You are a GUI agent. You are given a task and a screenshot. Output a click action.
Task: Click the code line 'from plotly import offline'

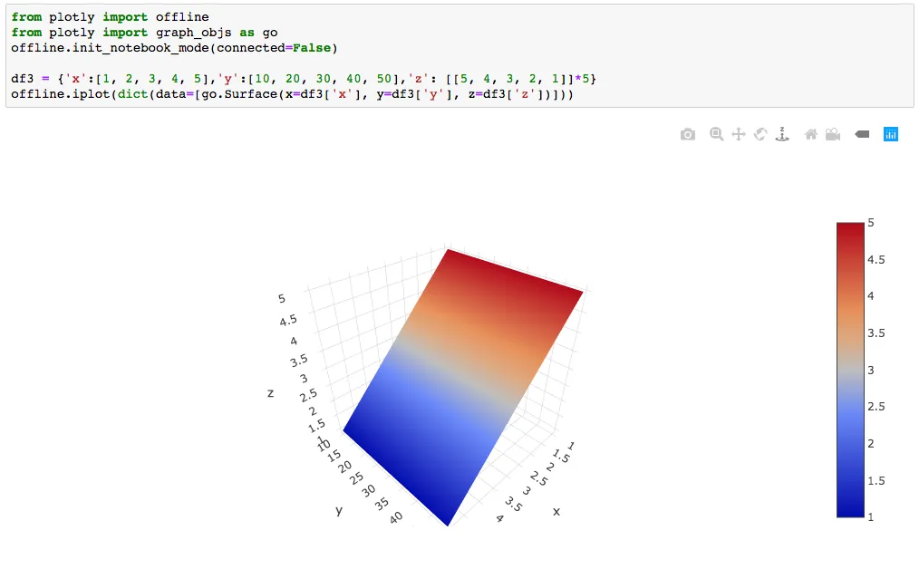tap(111, 17)
